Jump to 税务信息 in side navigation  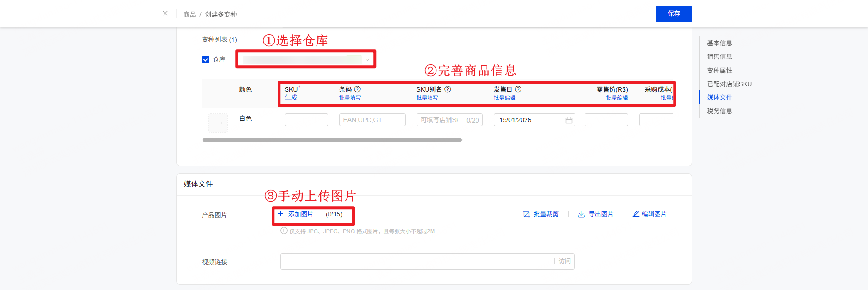[719, 111]
